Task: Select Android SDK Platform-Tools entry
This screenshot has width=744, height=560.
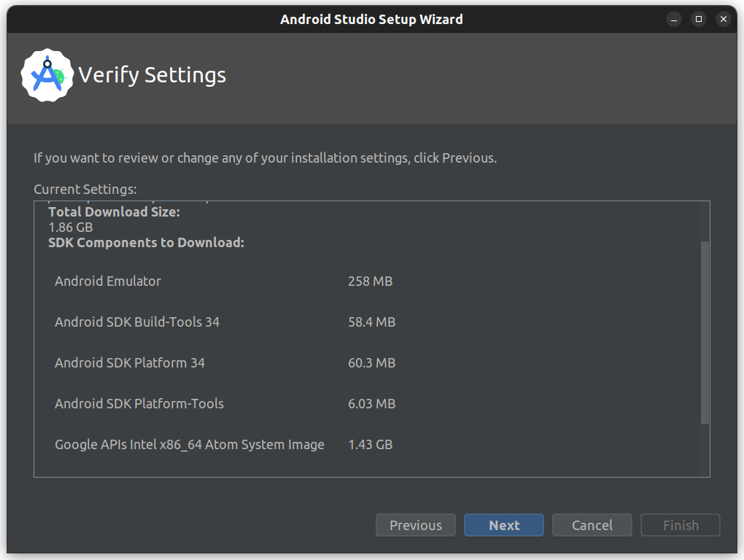Action: coord(139,403)
